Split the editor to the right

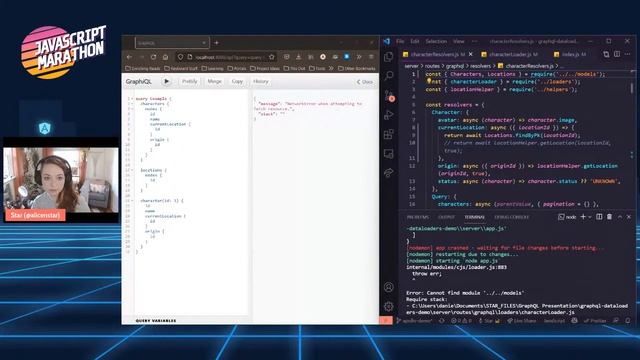[617, 54]
